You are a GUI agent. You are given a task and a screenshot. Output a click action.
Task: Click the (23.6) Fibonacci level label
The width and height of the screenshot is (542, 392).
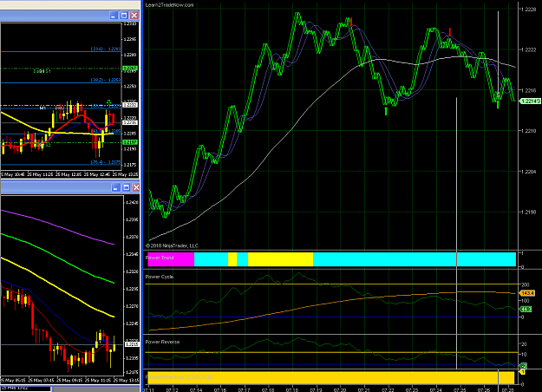[106, 49]
